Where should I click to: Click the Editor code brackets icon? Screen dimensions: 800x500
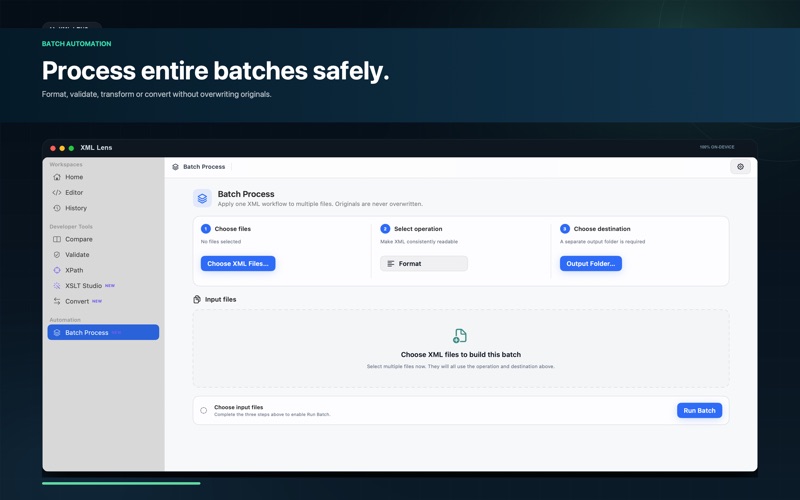(57, 192)
